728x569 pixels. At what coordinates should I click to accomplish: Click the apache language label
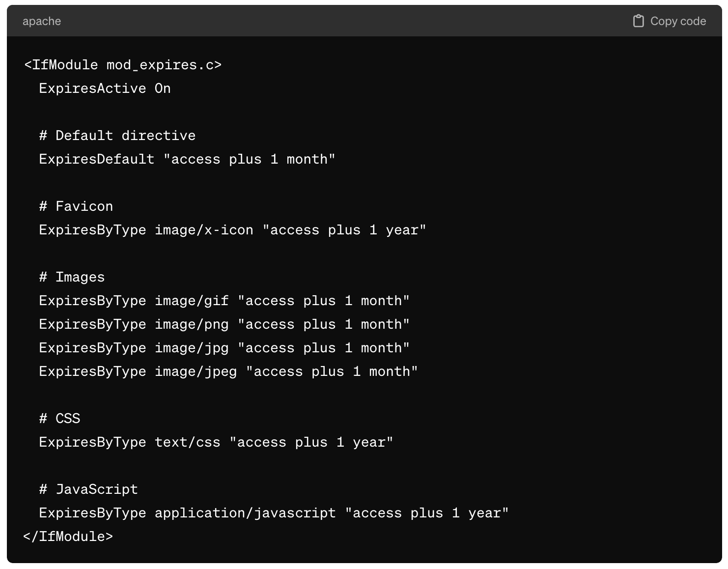(42, 21)
